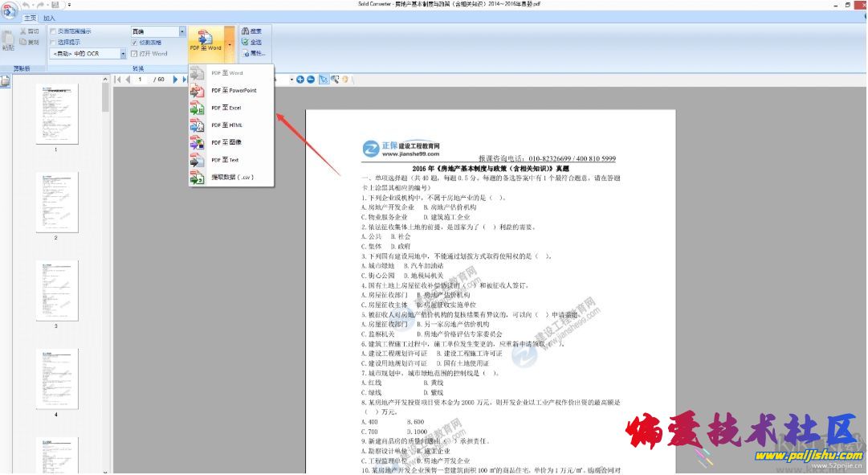Image resolution: width=868 pixels, height=475 pixels.
Task: Uncheck the 侦测表格 checkbox
Action: pyautogui.click(x=134, y=42)
